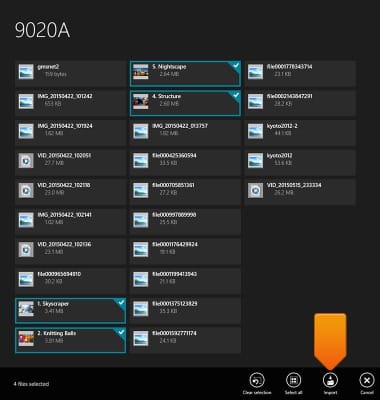Image resolution: width=380 pixels, height=400 pixels.
Task: Uncheck the '2. Knitting Balls' tile
Action: [x=70, y=340]
